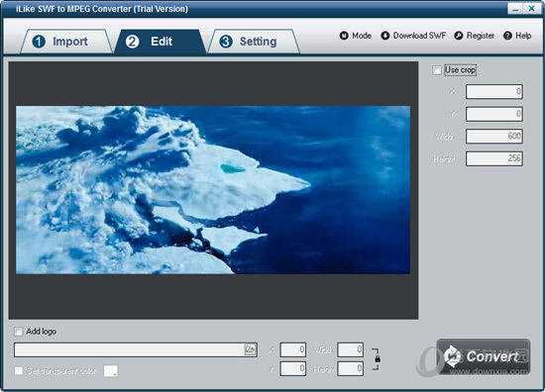Viewport: 545px width, 392px height.
Task: Click the logo Width field
Action: (351, 349)
